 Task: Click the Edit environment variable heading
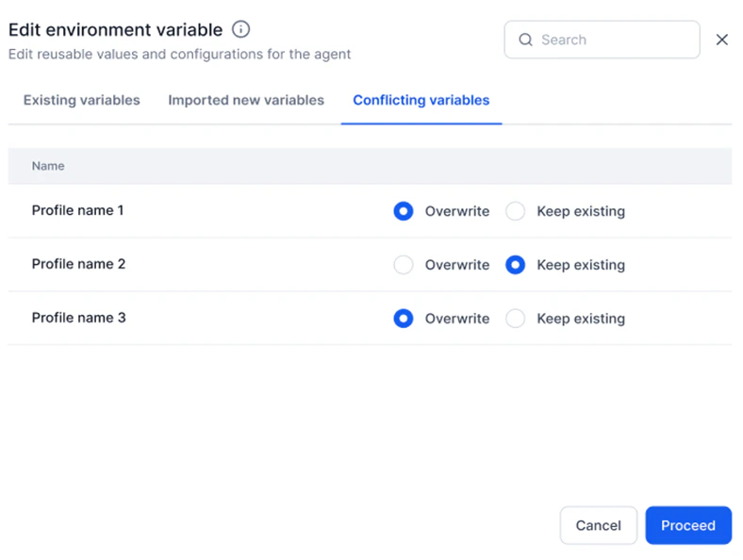[115, 30]
